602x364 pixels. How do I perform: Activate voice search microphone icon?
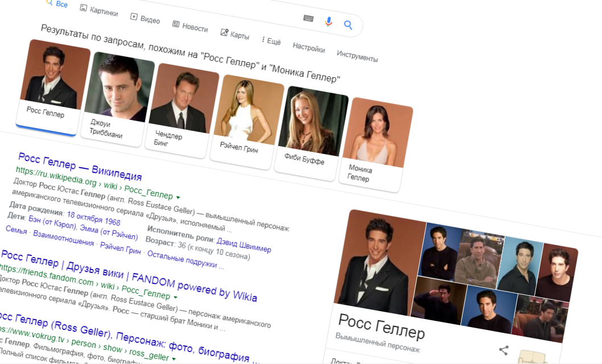pyautogui.click(x=328, y=22)
